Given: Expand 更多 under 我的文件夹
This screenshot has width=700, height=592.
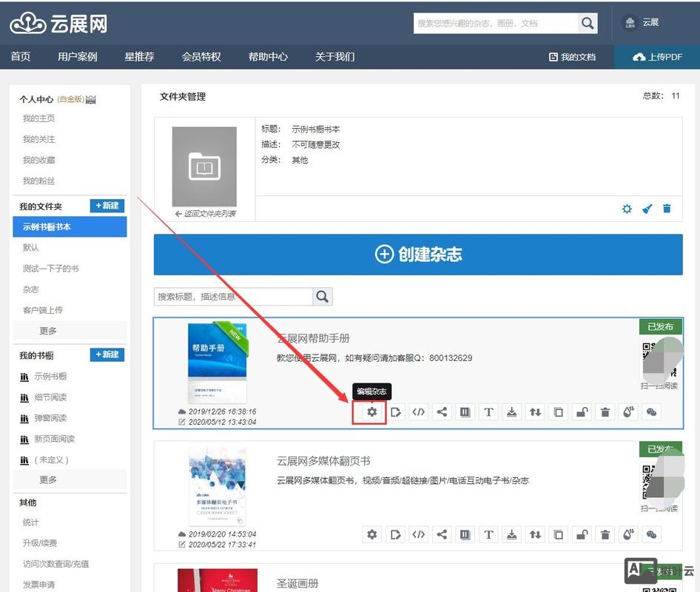Looking at the screenshot, I should (47, 330).
